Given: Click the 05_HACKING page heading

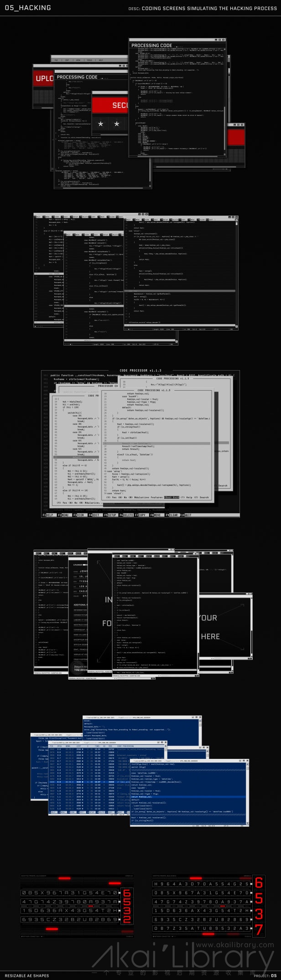Looking at the screenshot, I should point(28,8).
